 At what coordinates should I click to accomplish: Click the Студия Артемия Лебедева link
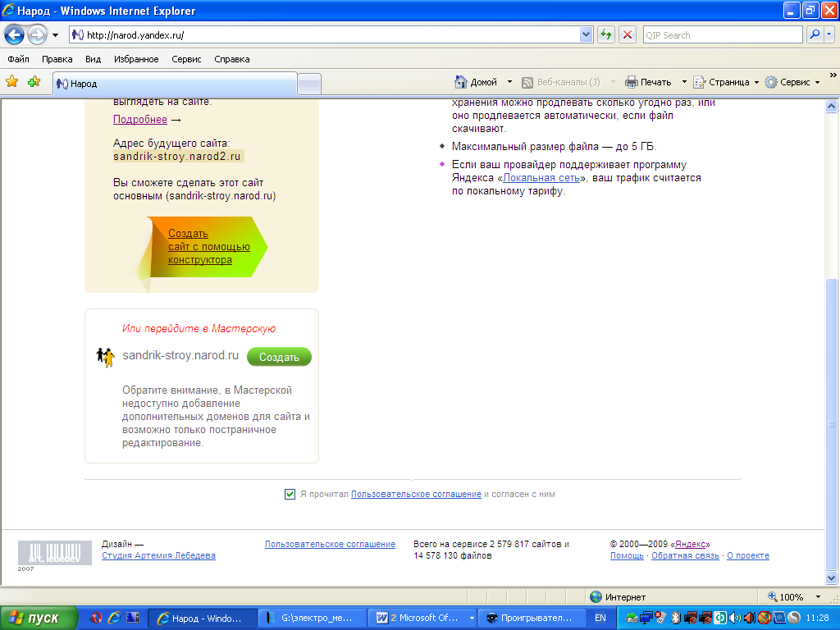(x=158, y=555)
